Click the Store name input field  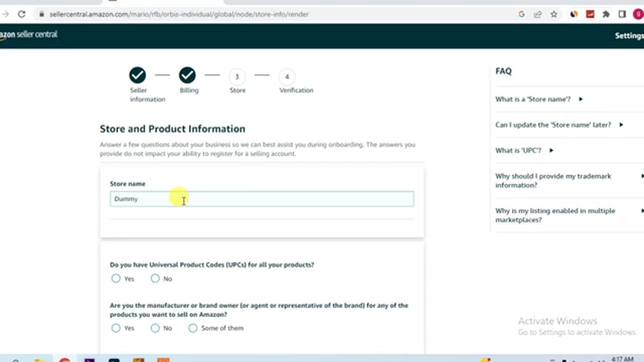(x=262, y=199)
